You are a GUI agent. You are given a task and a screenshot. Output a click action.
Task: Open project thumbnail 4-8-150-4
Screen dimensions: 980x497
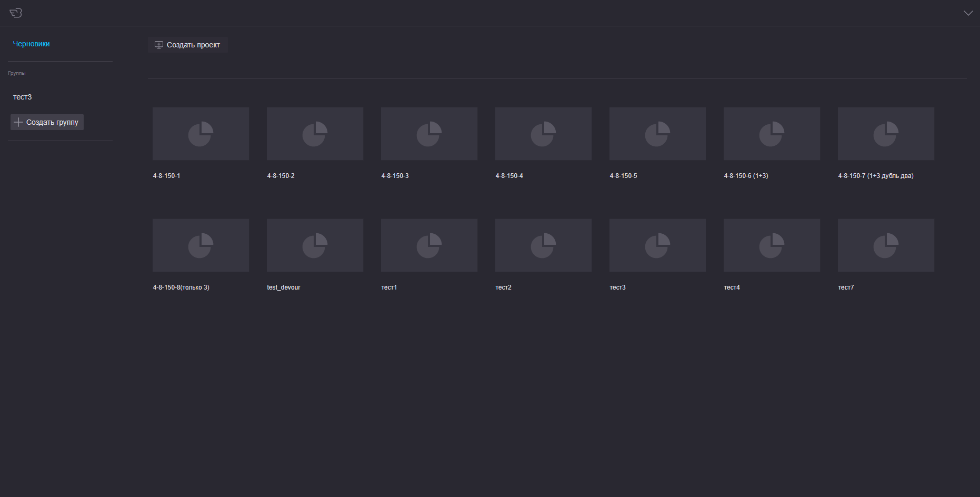(543, 134)
